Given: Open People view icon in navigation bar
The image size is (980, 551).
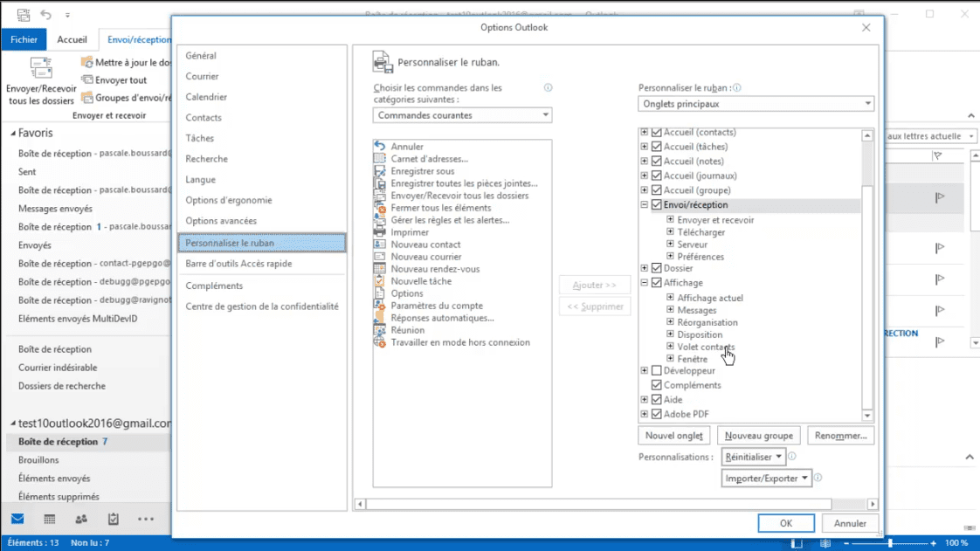Looking at the screenshot, I should 81,519.
